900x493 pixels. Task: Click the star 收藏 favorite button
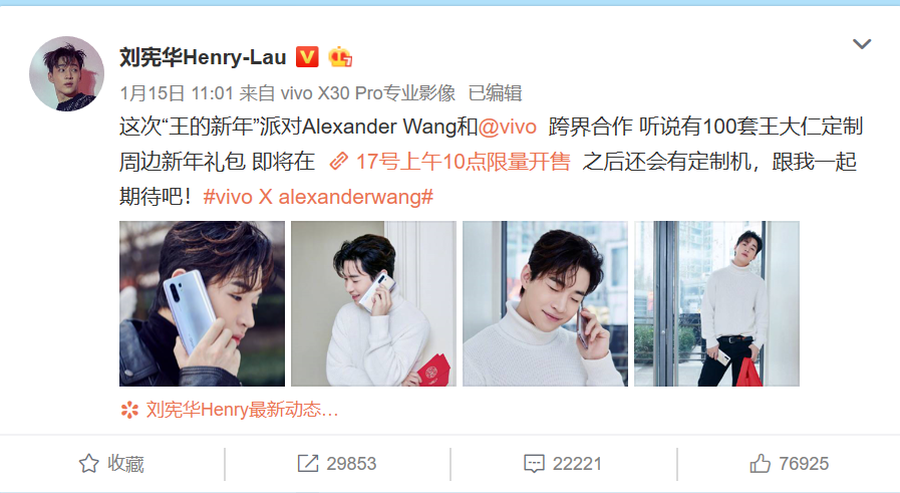tap(112, 464)
